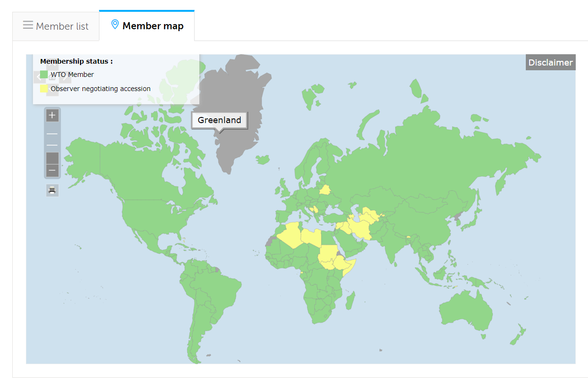588x382 pixels.
Task: Pan the map down with arrow
Action: point(52,90)
